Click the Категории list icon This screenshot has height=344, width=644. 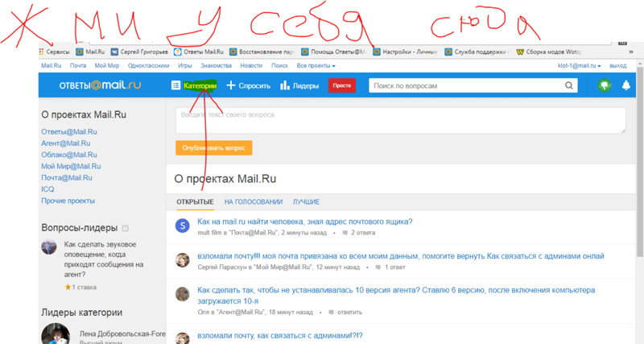(x=175, y=85)
